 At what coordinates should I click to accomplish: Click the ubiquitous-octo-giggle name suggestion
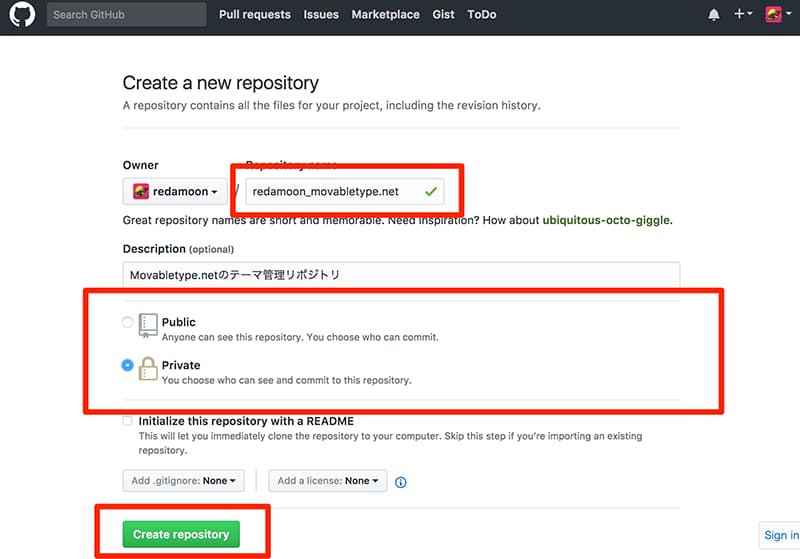(606, 220)
